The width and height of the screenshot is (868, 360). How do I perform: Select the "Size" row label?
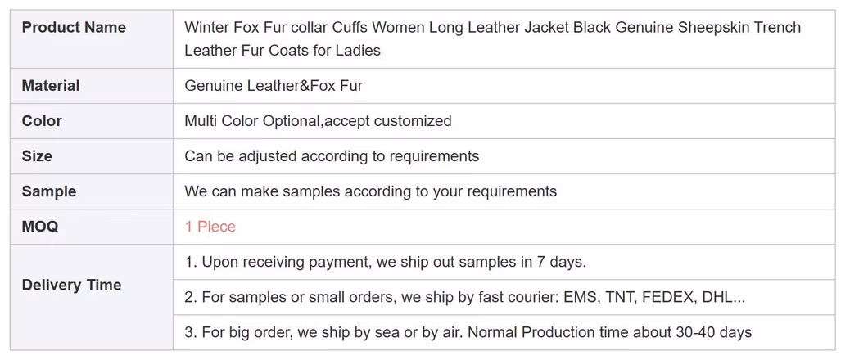37,156
